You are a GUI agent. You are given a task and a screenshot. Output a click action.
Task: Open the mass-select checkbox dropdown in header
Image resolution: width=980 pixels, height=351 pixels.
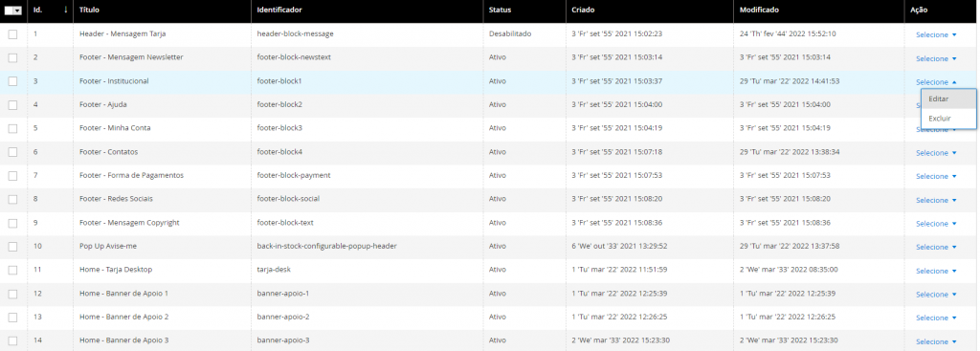click(17, 11)
